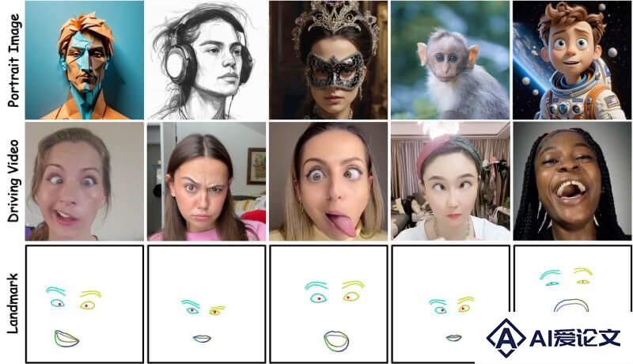Select the second landmark panel with small mouth
Screen dimensions: 633x364
207,304
